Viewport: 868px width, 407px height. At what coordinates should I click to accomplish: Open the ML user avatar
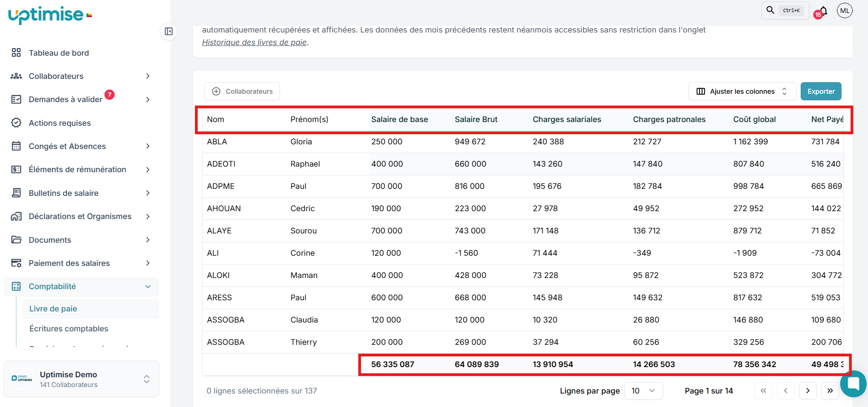pyautogui.click(x=844, y=11)
